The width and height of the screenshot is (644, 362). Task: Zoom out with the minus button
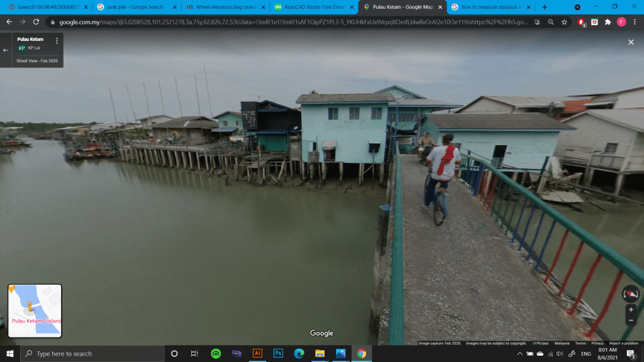click(x=631, y=320)
